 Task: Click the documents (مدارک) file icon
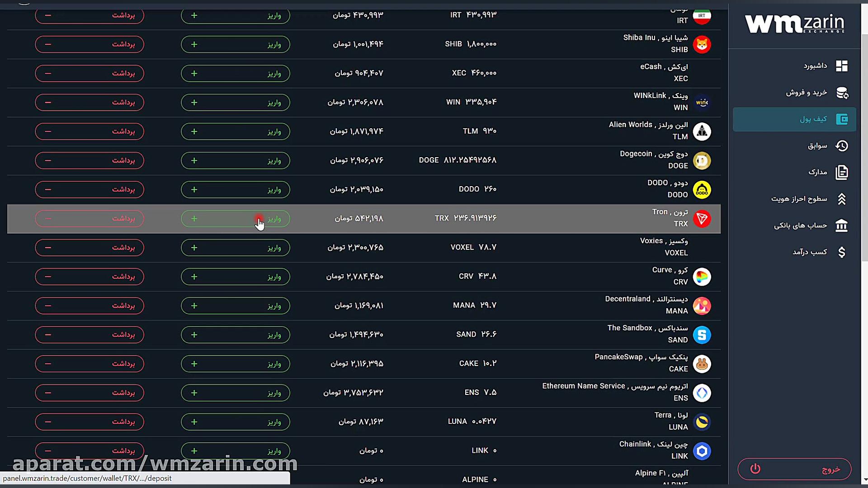click(841, 172)
